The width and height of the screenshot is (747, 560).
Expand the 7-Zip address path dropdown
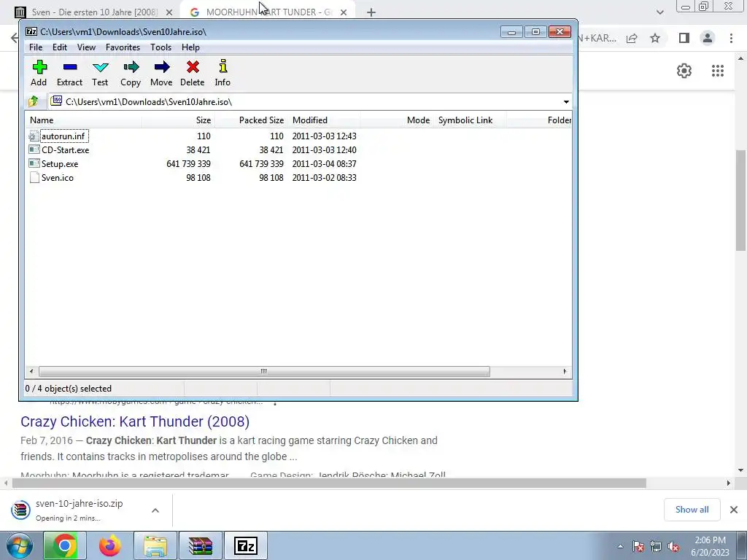(x=566, y=102)
